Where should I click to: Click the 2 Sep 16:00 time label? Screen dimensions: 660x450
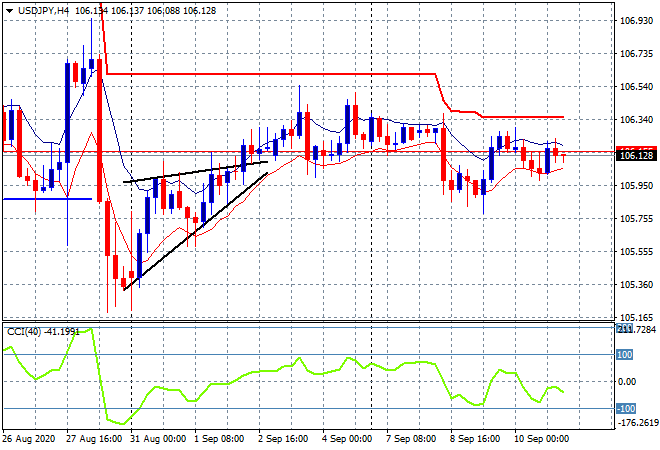[x=283, y=439]
